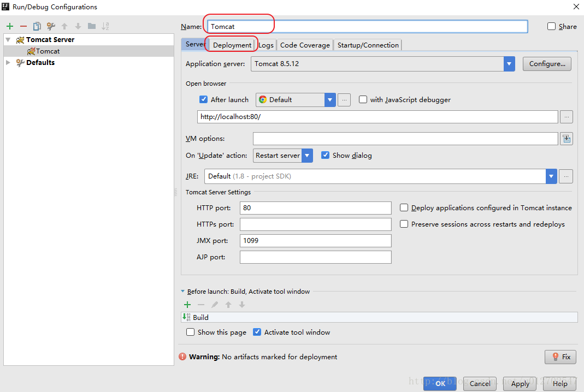Click the green plus add configuration icon

coord(9,26)
